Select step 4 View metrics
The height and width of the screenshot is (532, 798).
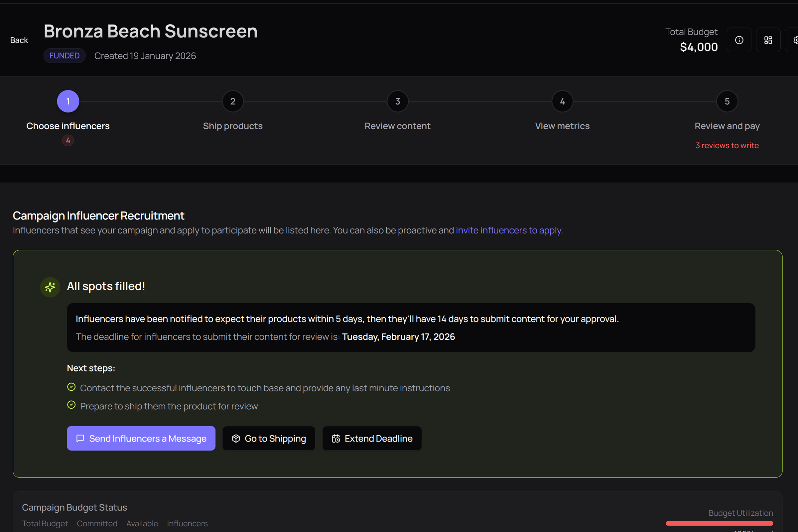(x=562, y=101)
